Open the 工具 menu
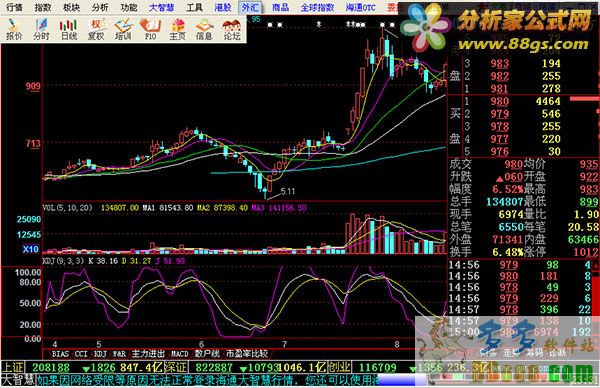Image resolution: width=600 pixels, height=388 pixels. pos(194,7)
